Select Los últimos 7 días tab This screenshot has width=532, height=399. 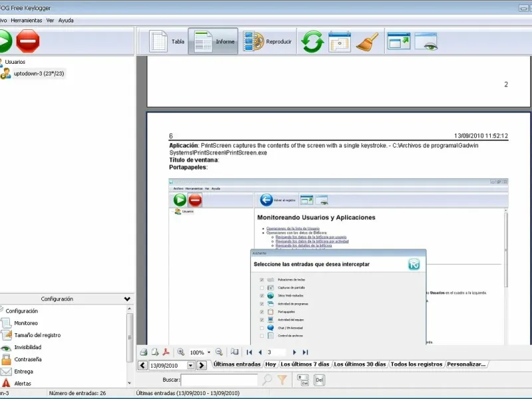tap(305, 364)
